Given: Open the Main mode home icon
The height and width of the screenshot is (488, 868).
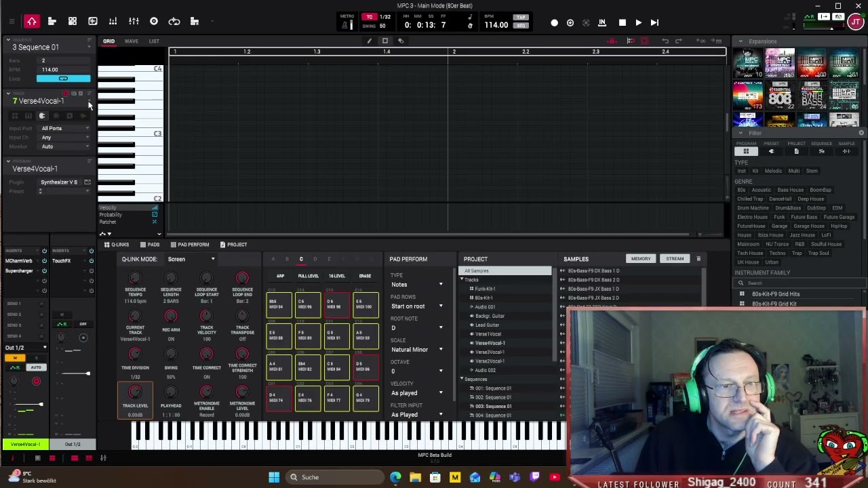Looking at the screenshot, I should coord(32,22).
